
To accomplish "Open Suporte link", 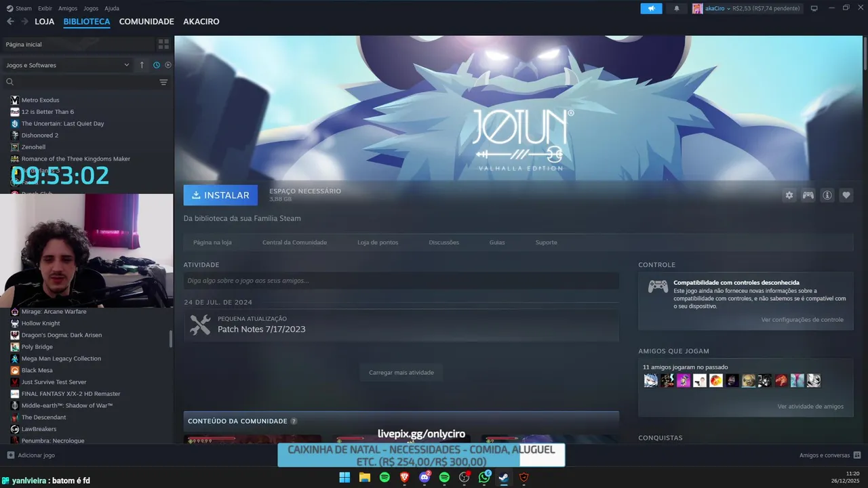I will coord(546,242).
